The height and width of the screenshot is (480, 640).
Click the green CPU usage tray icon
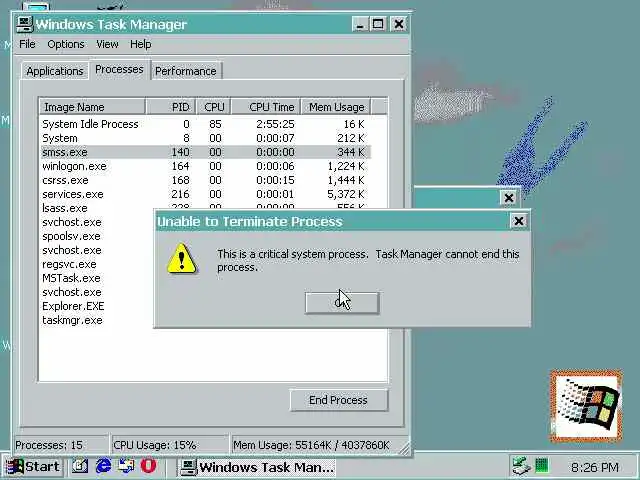541,466
